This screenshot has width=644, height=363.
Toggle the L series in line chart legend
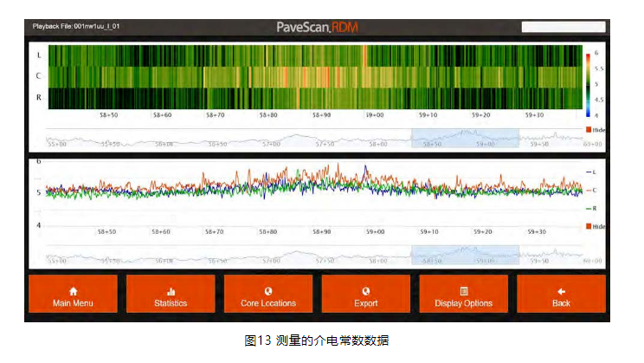click(591, 172)
